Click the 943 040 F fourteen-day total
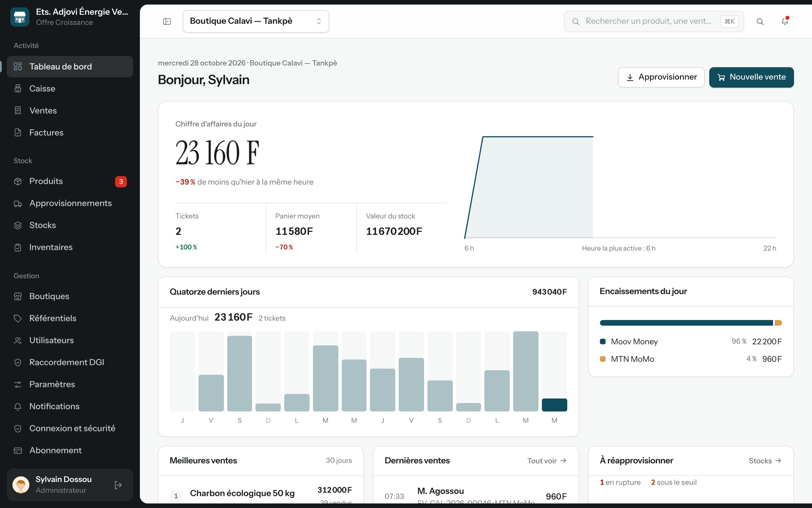 tap(549, 292)
